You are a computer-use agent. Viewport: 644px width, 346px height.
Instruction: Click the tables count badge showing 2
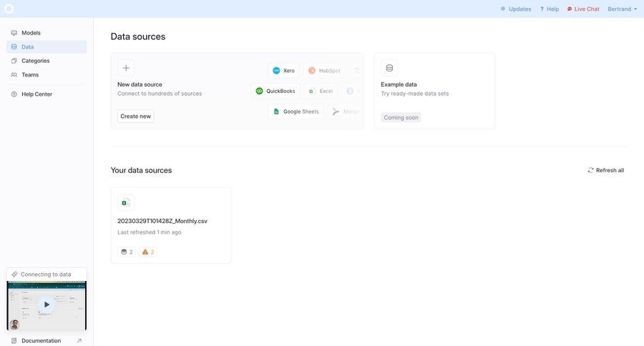(127, 252)
